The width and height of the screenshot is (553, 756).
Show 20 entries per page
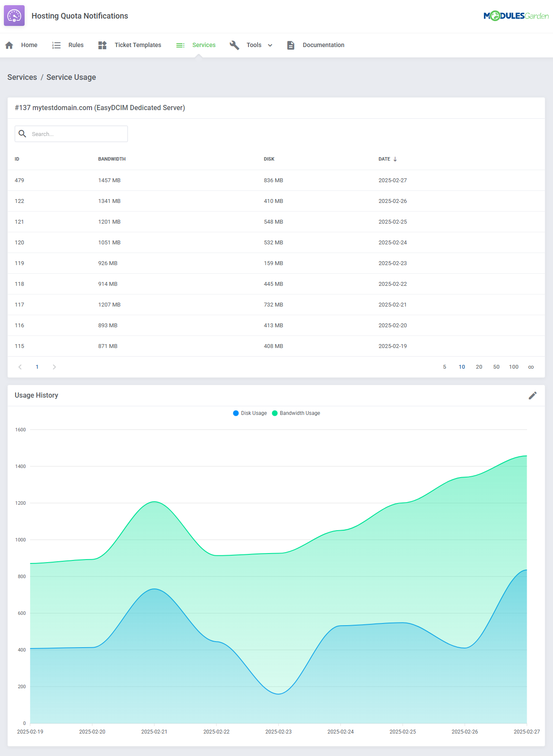(x=479, y=367)
